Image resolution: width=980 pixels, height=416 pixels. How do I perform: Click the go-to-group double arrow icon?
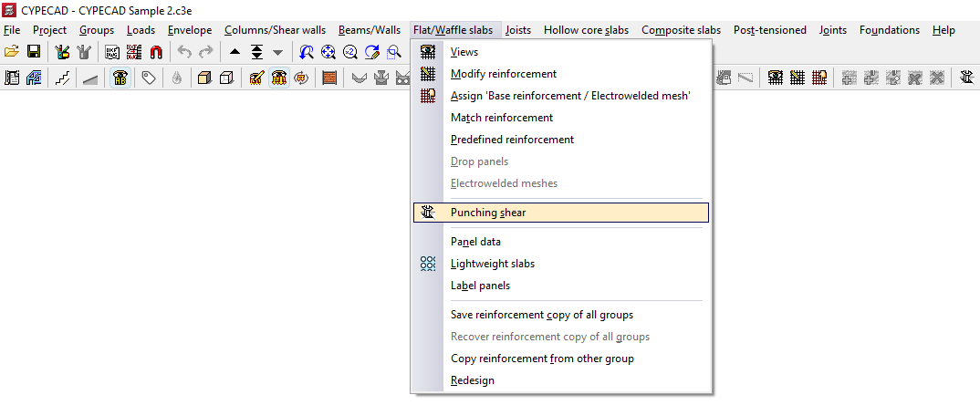pos(256,53)
